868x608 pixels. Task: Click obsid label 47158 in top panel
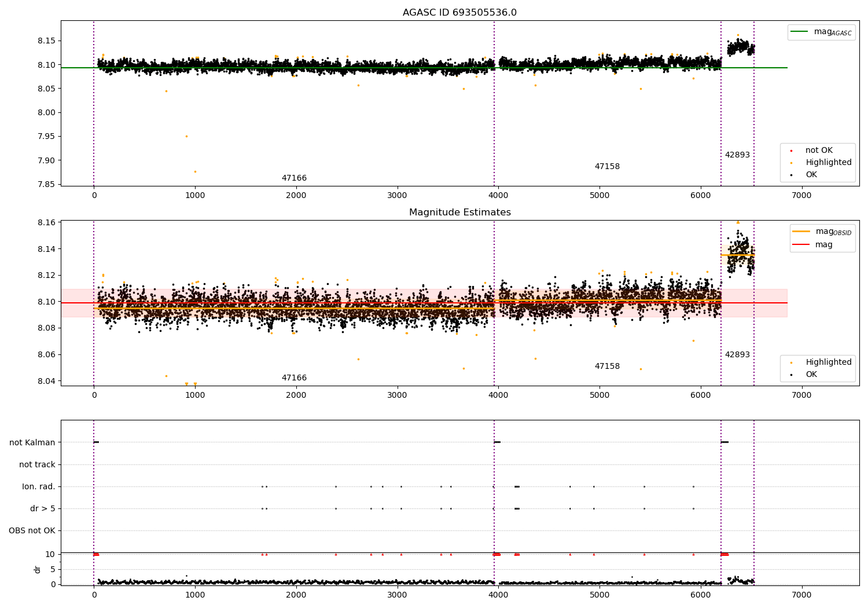pyautogui.click(x=607, y=167)
